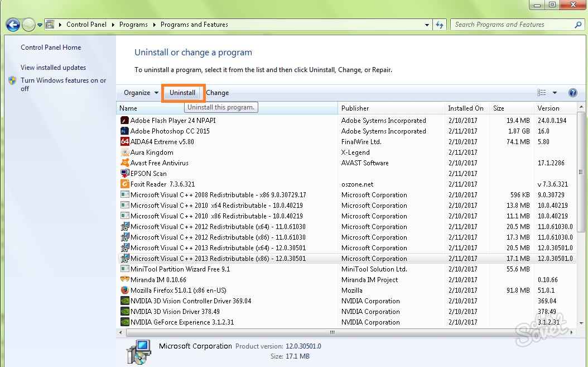Select the Adobe Flash Player icon
The image size is (588, 367).
coord(124,120)
